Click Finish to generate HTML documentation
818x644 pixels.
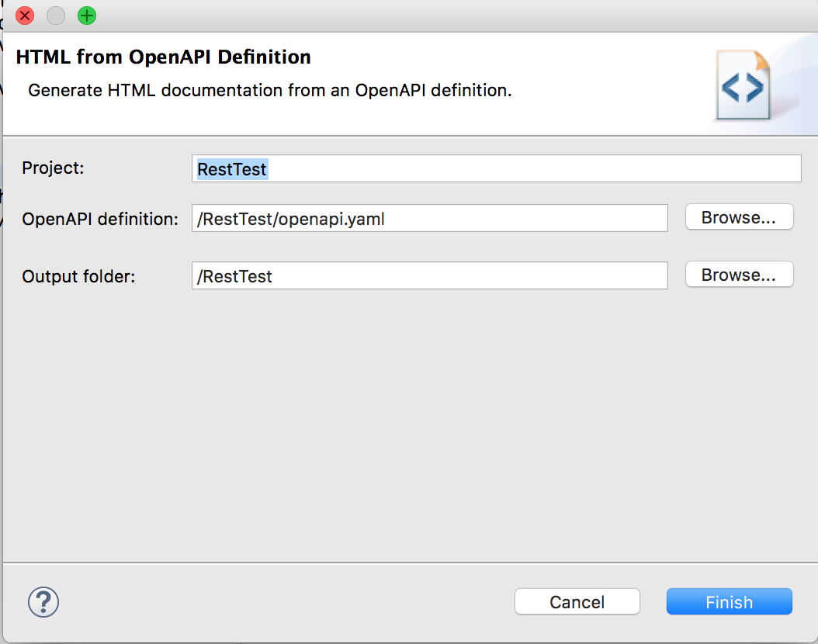728,601
